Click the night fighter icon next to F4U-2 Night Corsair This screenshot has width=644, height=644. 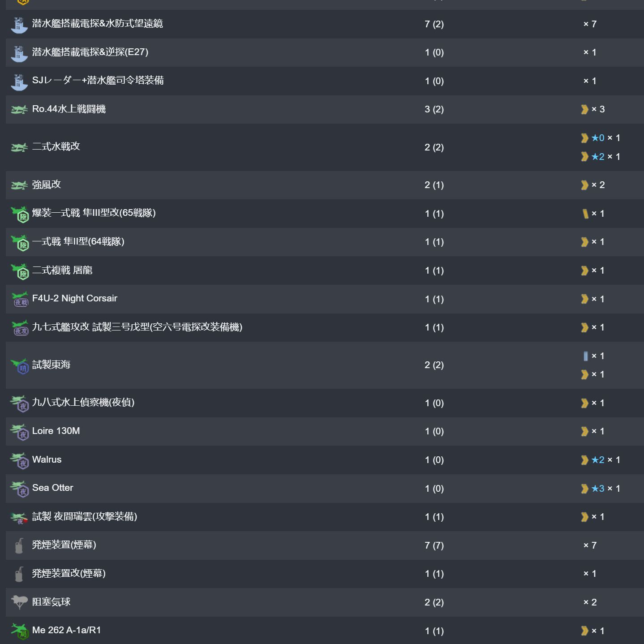click(20, 299)
